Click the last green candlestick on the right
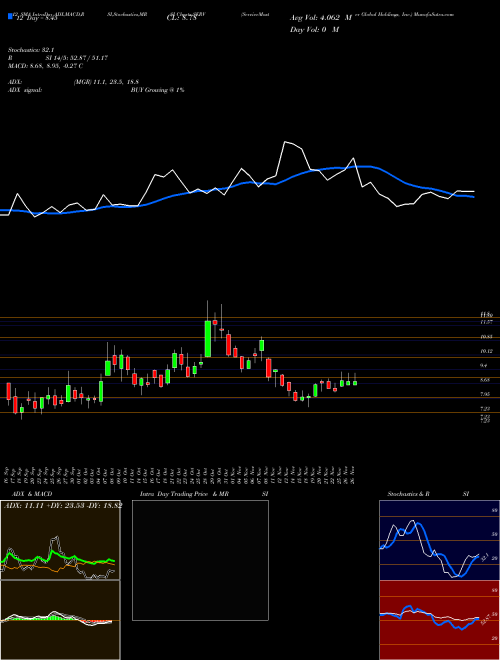This screenshot has width=500, height=660. tap(355, 383)
